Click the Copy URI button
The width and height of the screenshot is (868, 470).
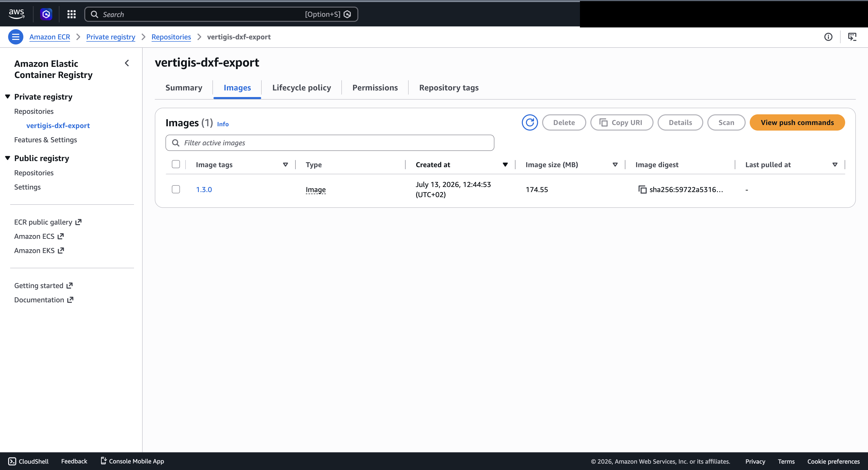[622, 122]
